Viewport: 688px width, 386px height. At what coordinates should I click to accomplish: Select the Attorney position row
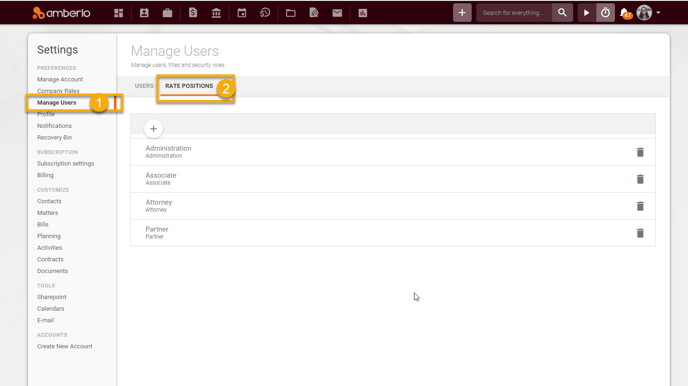pos(393,206)
